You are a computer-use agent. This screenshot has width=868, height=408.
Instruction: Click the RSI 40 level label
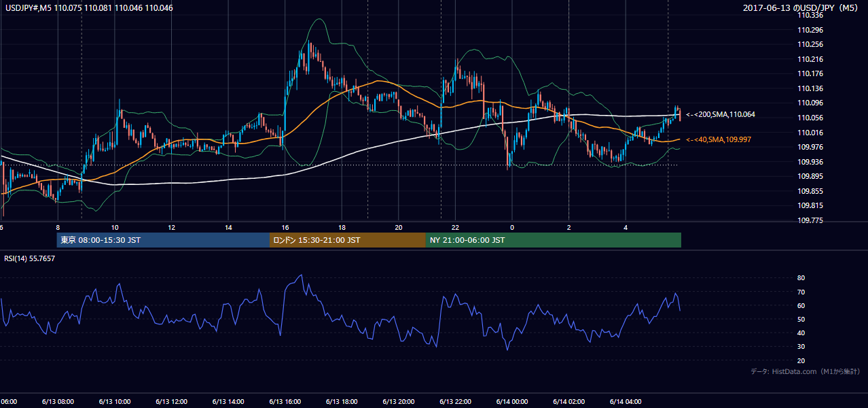[x=801, y=333]
